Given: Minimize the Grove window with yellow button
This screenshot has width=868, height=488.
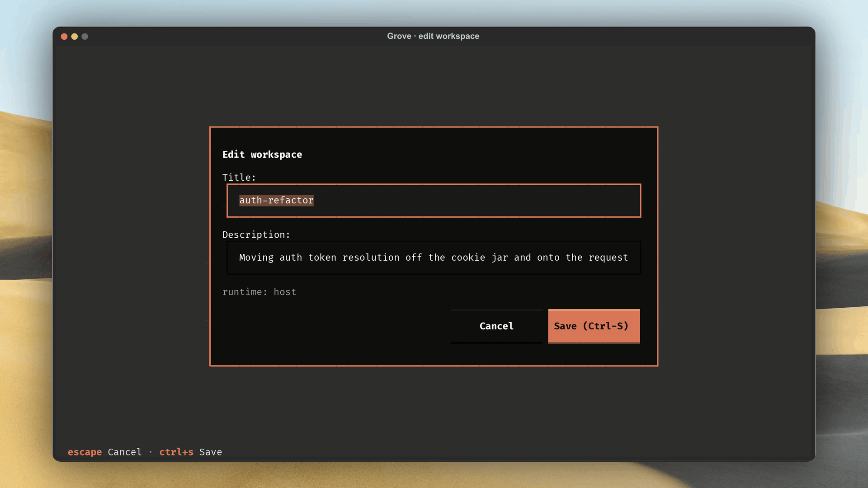Looking at the screenshot, I should pos(75,37).
